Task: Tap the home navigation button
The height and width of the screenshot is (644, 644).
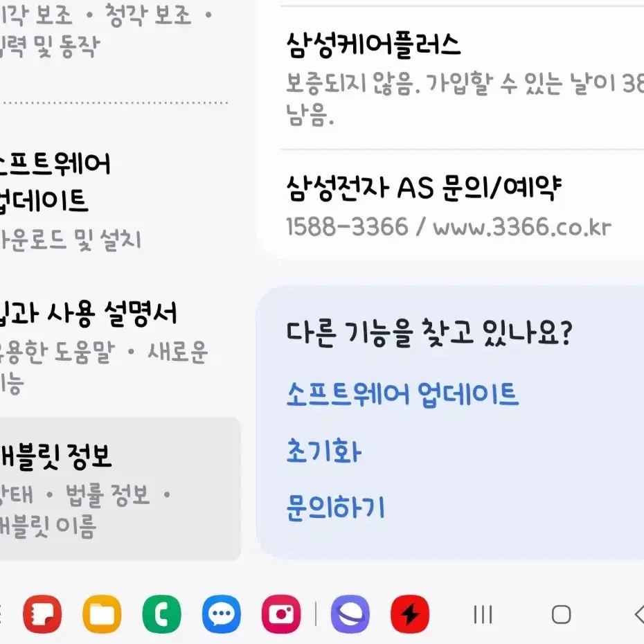Action: click(x=561, y=615)
